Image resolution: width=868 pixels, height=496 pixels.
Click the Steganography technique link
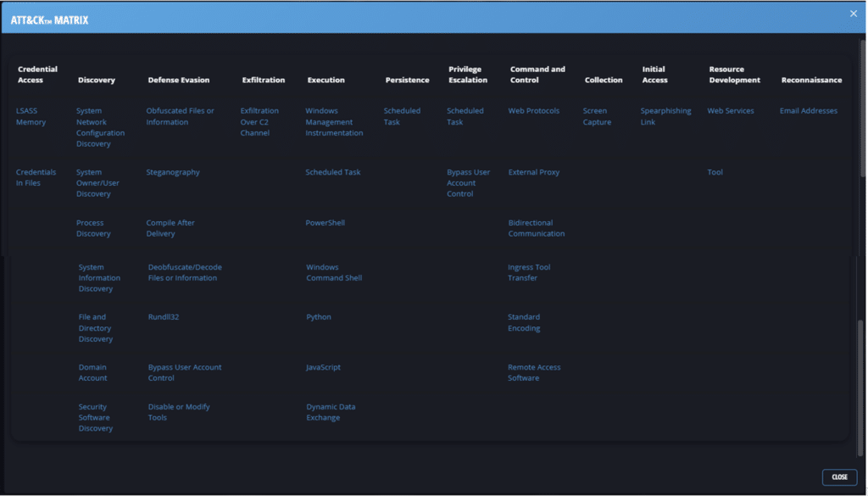[x=173, y=172]
